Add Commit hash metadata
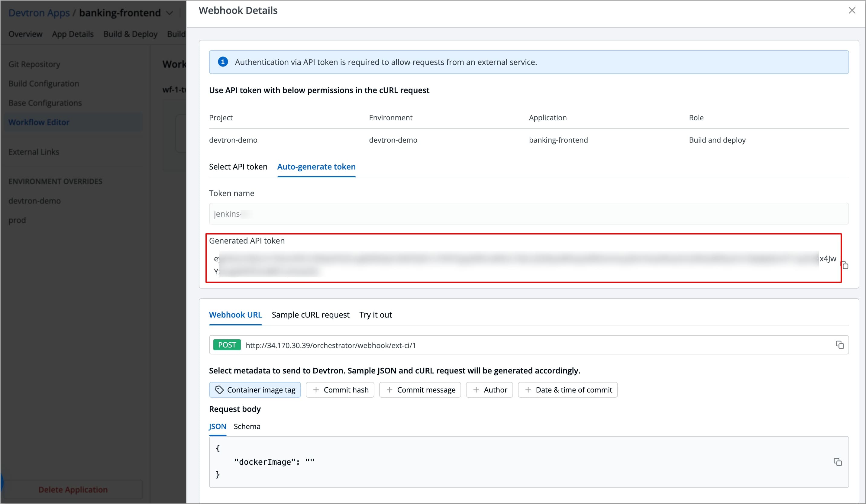Screen dimensions: 866x504 tap(340, 389)
